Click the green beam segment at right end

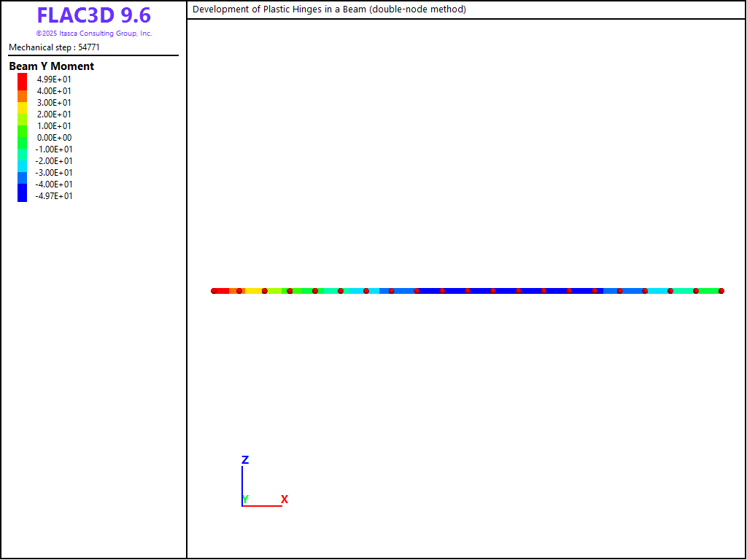(708, 291)
